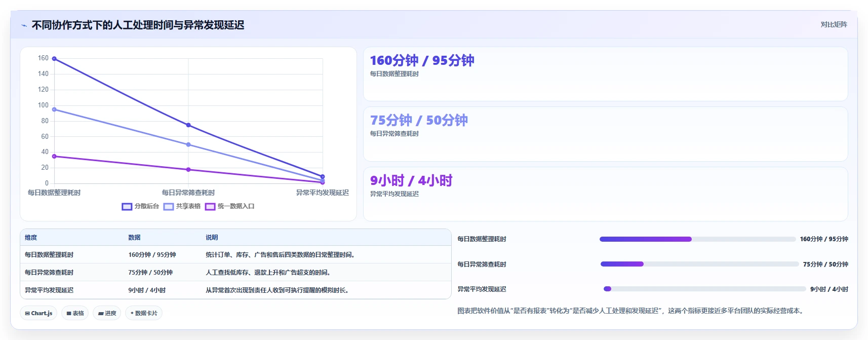This screenshot has height=340, width=868.
Task: Click the 维度 table column header
Action: point(31,238)
